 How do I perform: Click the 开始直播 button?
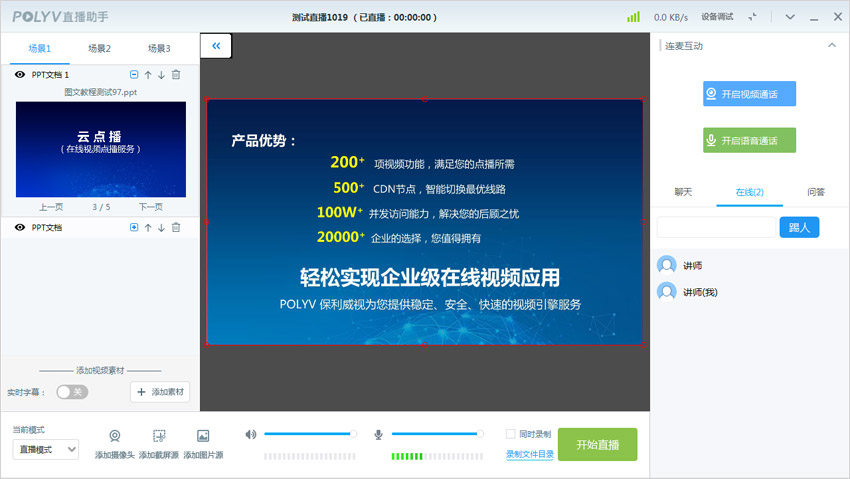pos(597,445)
